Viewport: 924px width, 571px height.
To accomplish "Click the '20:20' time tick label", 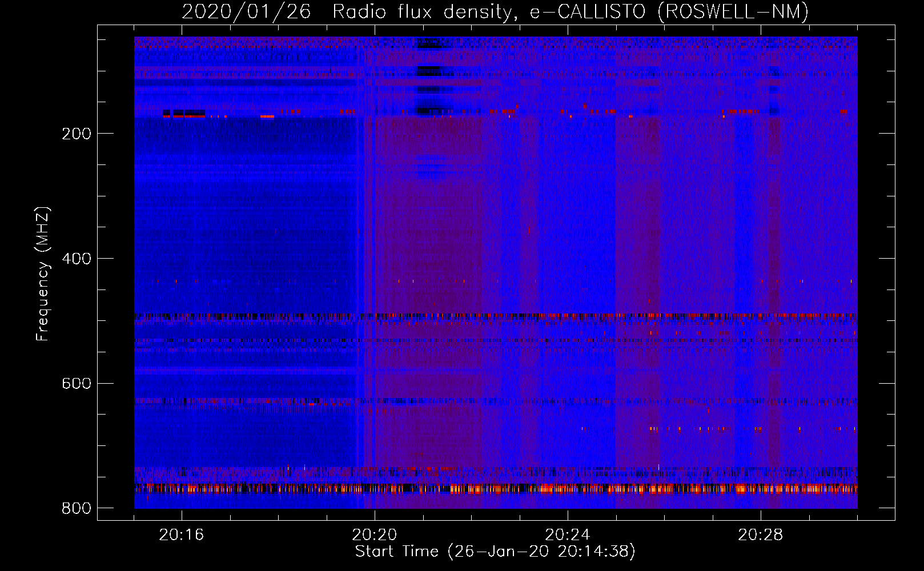I will [x=375, y=535].
